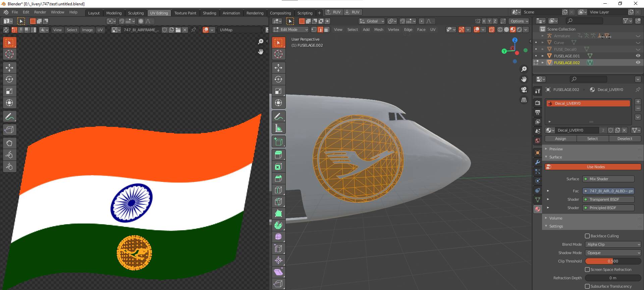The width and height of the screenshot is (644, 290).
Task: Enable Backface Culling checkbox
Action: click(x=587, y=236)
